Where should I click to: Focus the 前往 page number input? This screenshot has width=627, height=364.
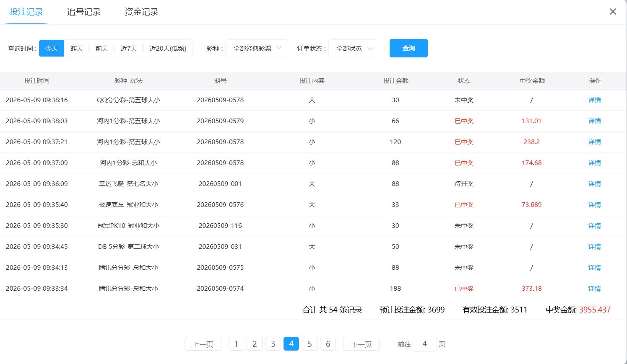424,344
